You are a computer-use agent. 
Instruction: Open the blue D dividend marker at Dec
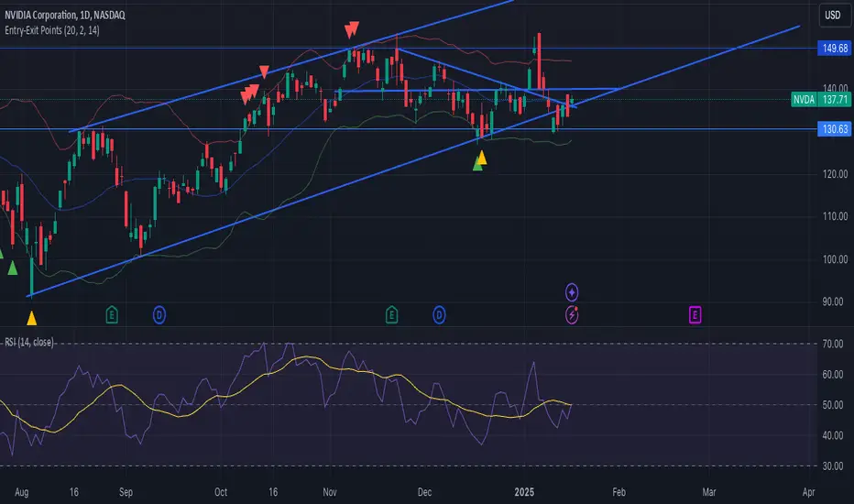coord(439,315)
